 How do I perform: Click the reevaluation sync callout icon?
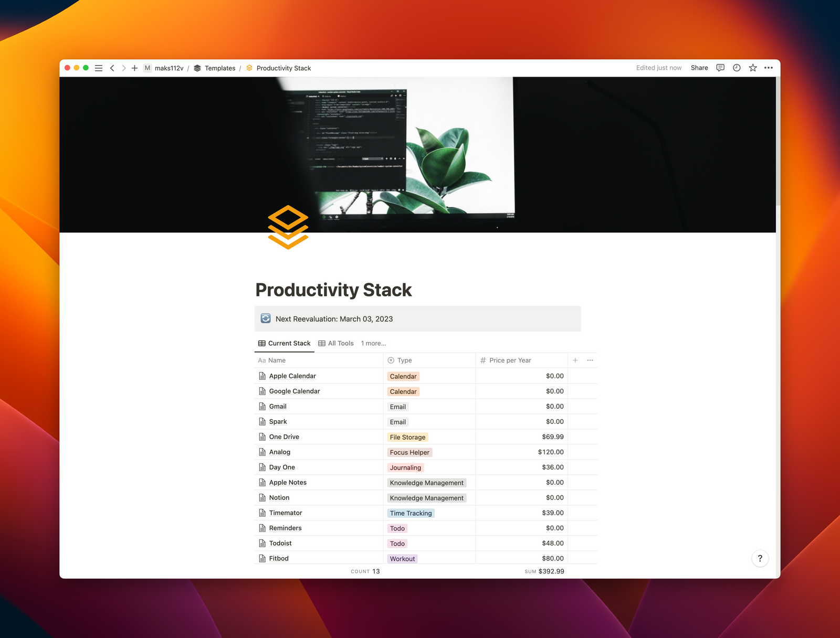(266, 318)
